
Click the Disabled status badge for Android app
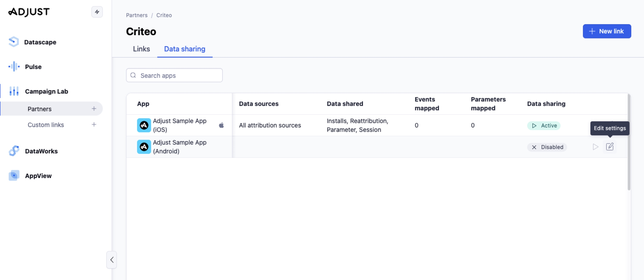pos(547,147)
